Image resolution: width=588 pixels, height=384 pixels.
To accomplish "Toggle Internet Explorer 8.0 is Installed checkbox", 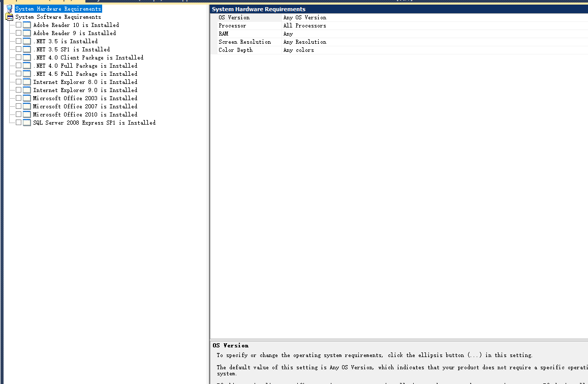I will (18, 82).
